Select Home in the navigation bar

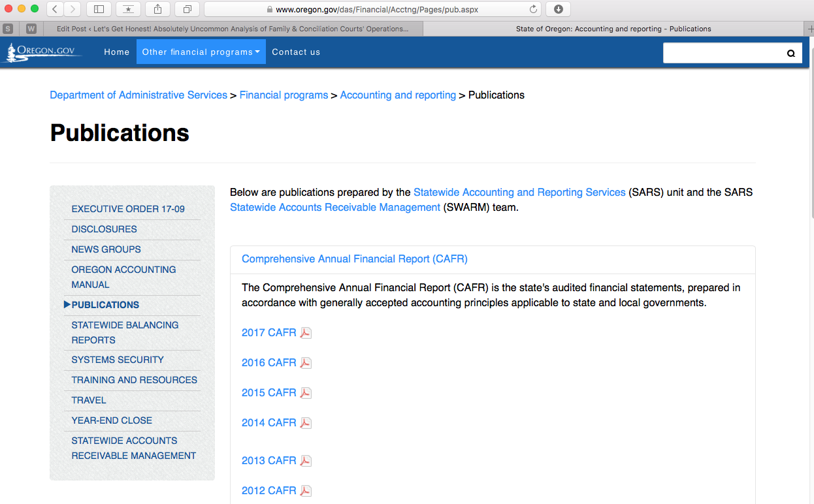(x=116, y=52)
